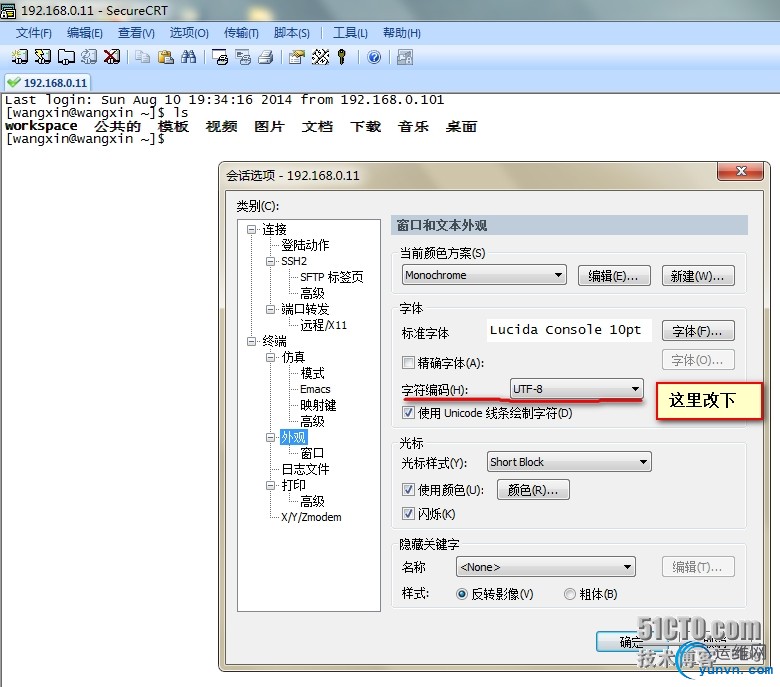Switch to the 192.168.0.11 session tab
The image size is (780, 687).
[48, 83]
